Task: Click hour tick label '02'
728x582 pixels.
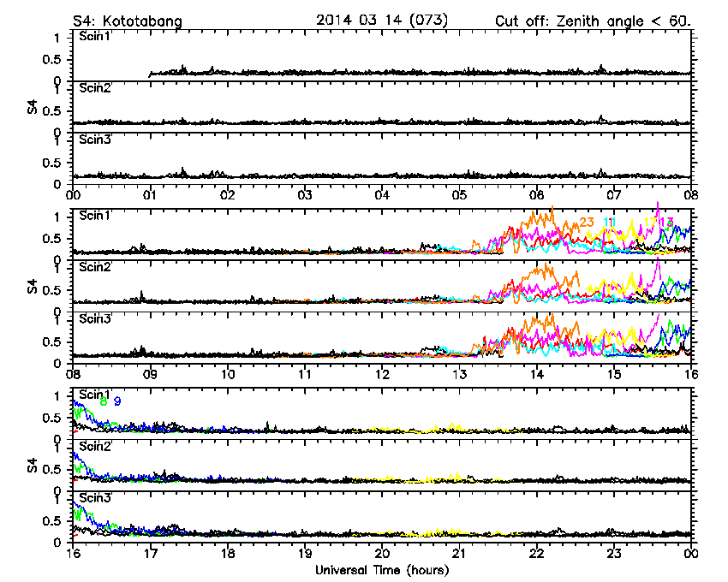Action: (x=228, y=195)
